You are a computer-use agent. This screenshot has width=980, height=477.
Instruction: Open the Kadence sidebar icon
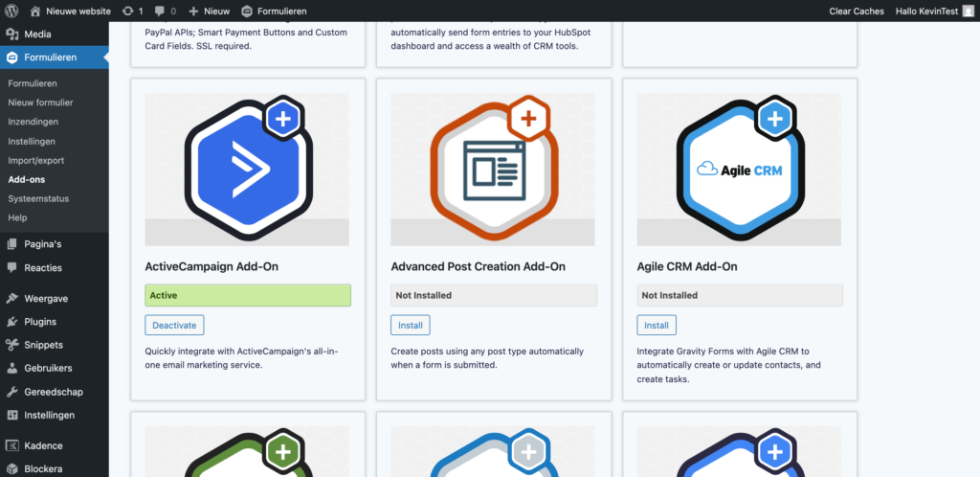pos(11,445)
